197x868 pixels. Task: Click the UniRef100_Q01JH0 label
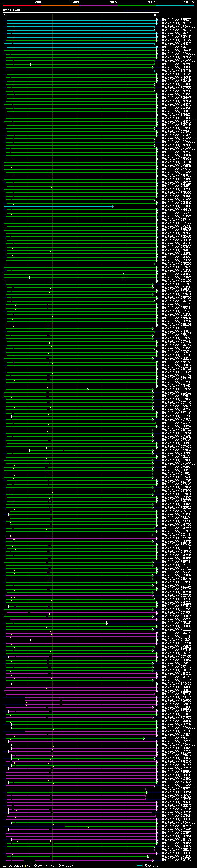click(x=177, y=731)
